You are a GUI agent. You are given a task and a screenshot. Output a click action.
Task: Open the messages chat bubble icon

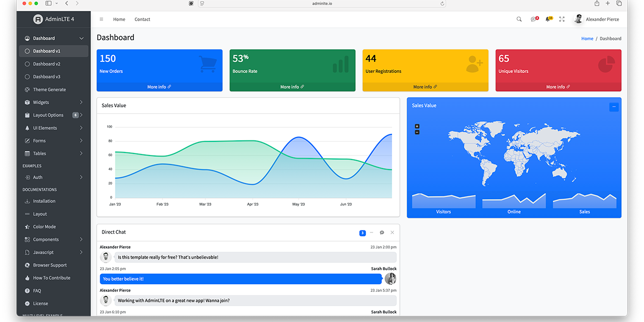click(533, 19)
